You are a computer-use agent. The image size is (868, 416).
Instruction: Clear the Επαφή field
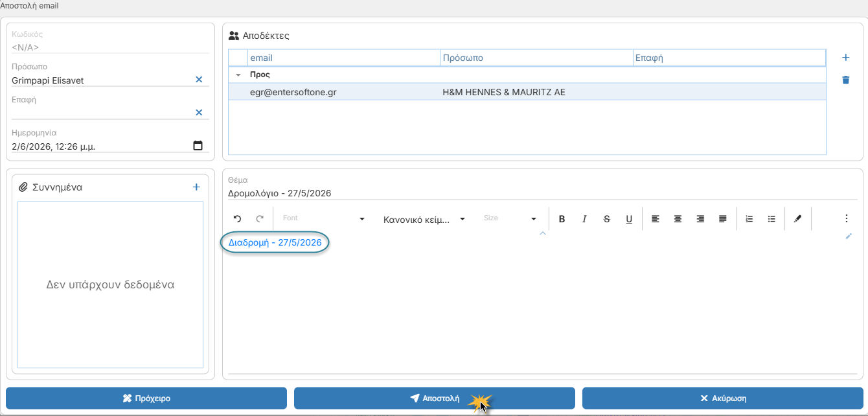pos(199,113)
